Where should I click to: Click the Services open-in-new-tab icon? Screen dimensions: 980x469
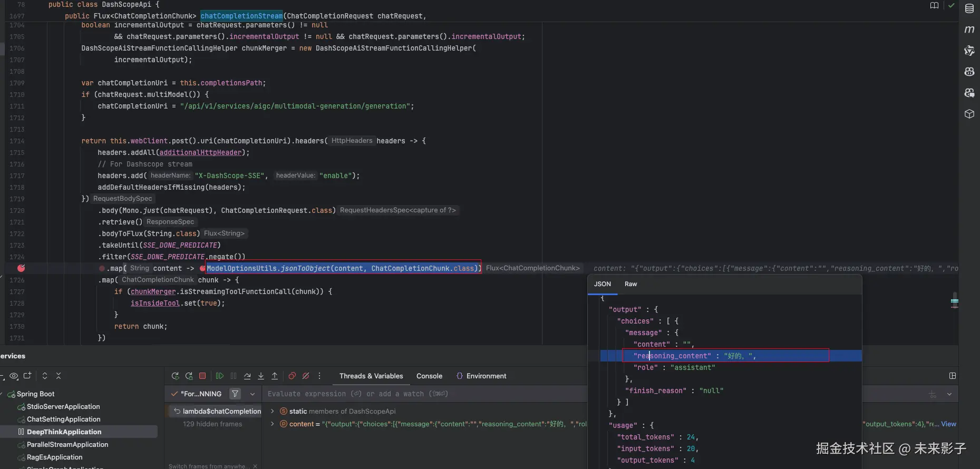pos(27,376)
